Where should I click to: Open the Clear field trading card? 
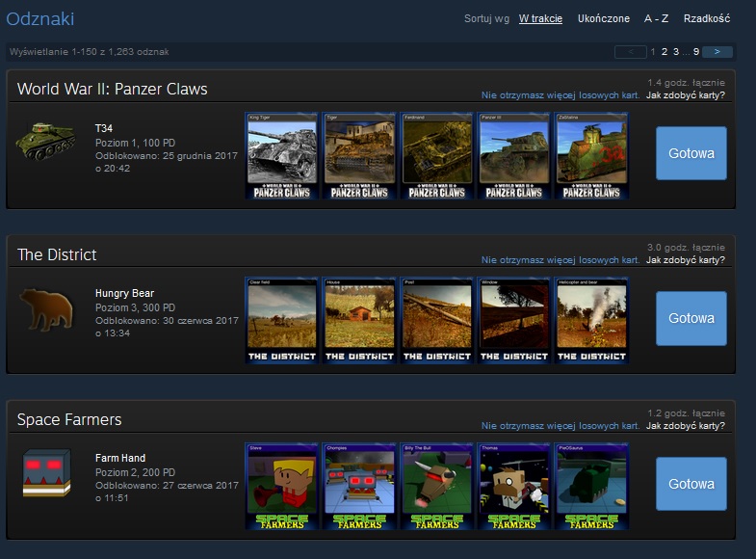pos(282,320)
